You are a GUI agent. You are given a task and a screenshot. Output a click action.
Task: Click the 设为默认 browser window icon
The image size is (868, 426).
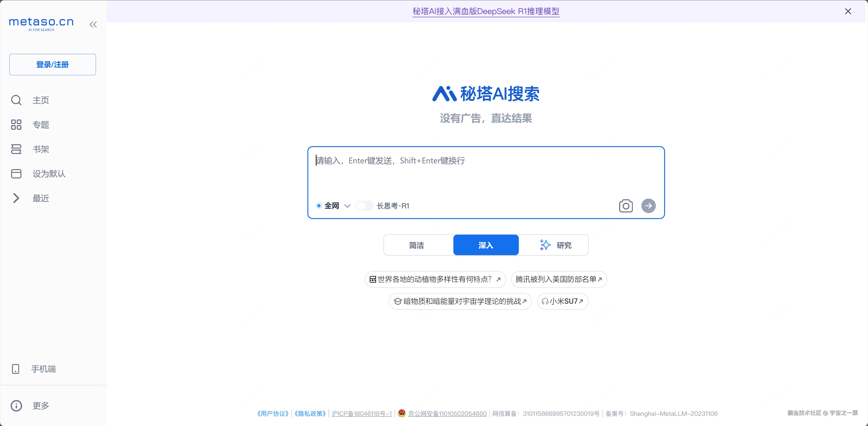tap(16, 174)
